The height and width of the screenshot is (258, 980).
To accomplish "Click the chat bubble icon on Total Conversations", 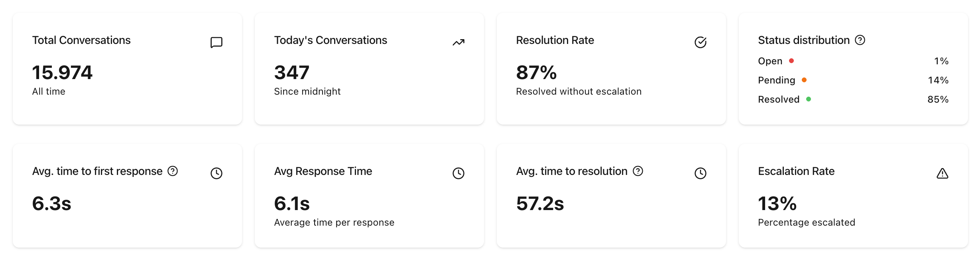I will [x=216, y=42].
